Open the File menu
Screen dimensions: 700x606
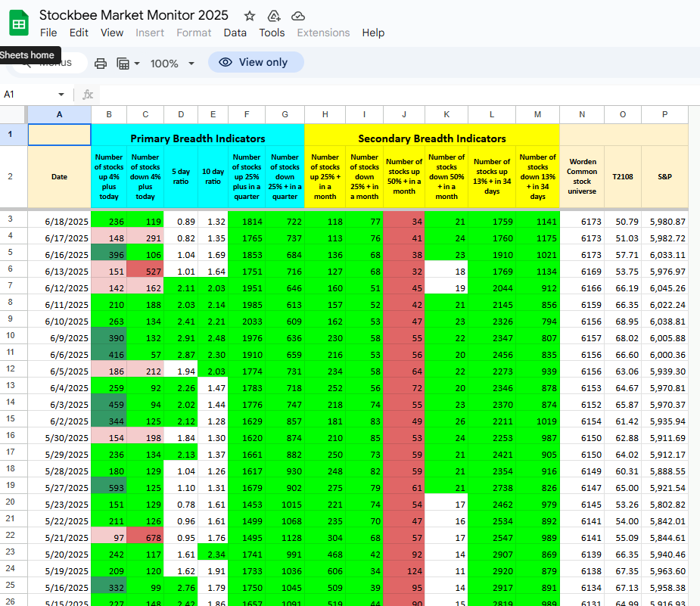tap(48, 33)
